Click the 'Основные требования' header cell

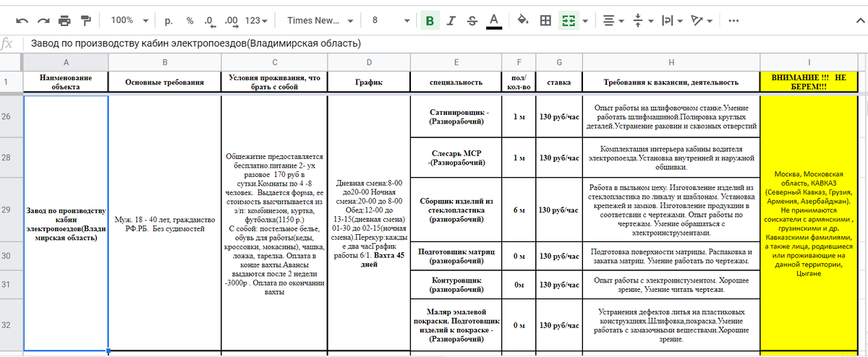tap(165, 82)
